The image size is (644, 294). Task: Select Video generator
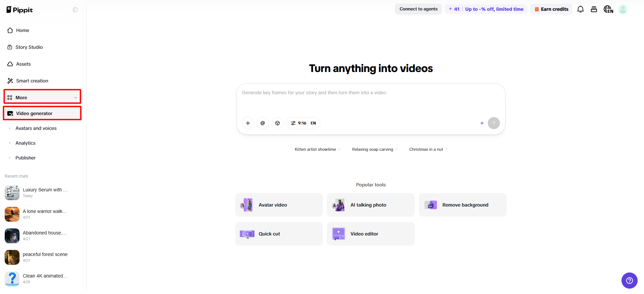coord(42,113)
